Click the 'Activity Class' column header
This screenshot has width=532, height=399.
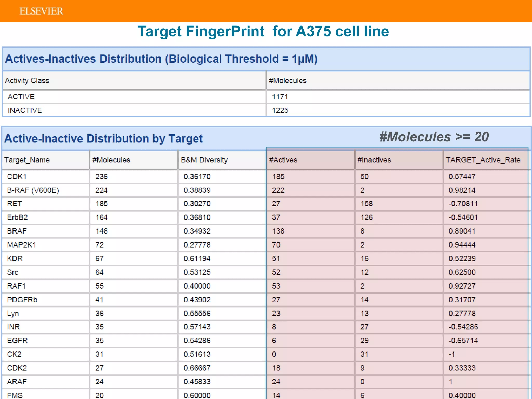tap(27, 81)
